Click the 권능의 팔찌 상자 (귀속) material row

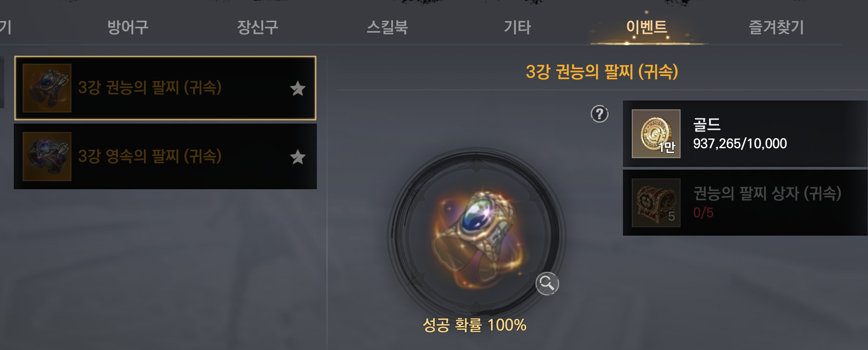point(745,203)
